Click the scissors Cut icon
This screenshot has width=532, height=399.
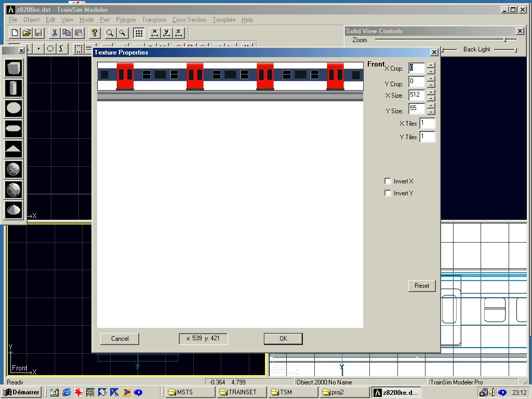point(54,33)
